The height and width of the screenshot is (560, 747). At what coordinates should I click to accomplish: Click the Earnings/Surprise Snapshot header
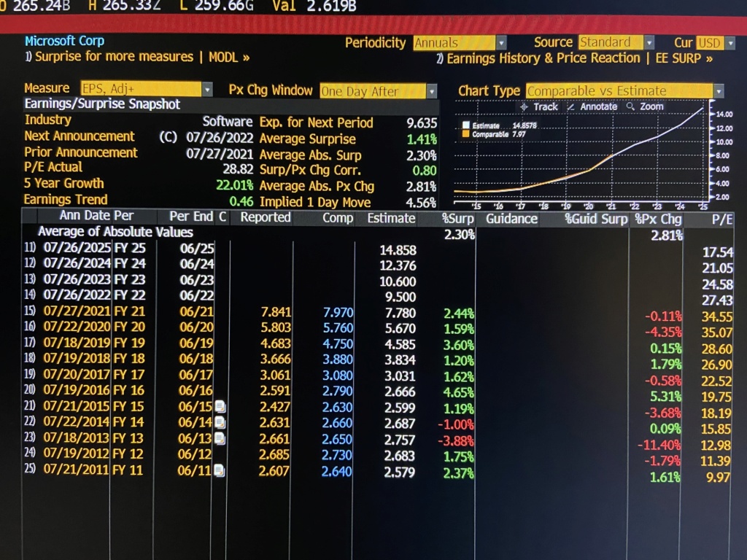point(102,104)
